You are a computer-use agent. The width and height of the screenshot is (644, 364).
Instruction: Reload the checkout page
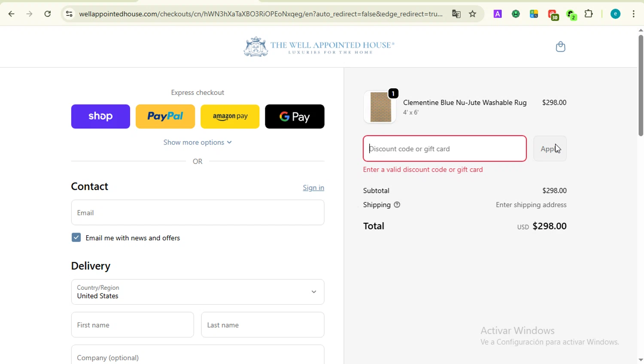(x=48, y=14)
